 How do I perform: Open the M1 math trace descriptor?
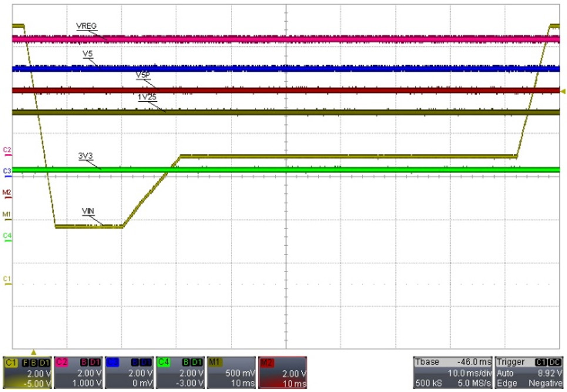click(232, 373)
